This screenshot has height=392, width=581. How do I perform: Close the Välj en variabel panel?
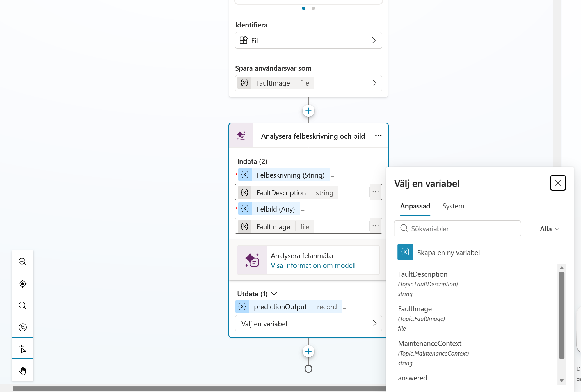[558, 183]
